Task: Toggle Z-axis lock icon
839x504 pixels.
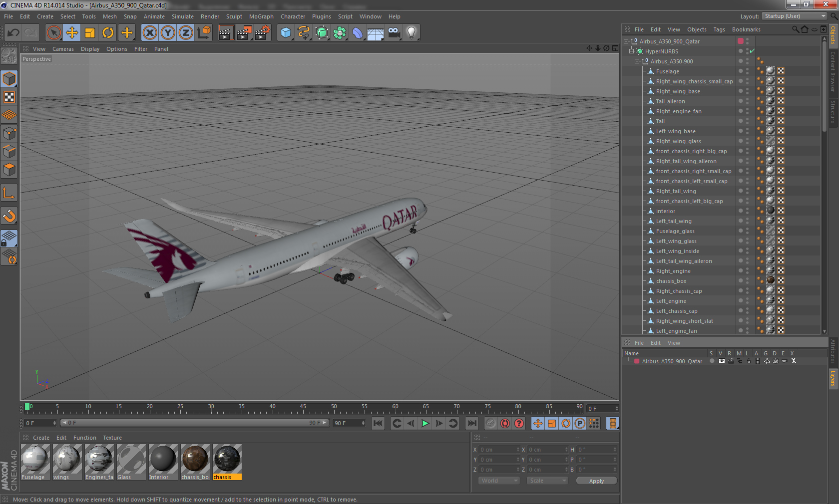Action: click(186, 33)
